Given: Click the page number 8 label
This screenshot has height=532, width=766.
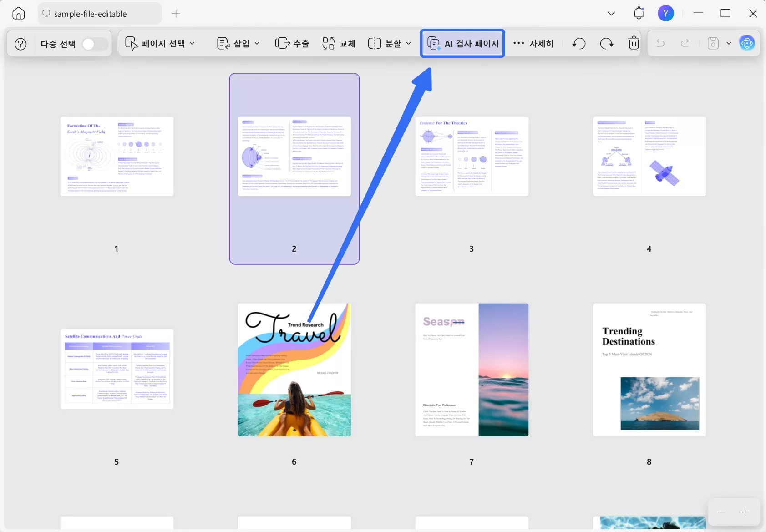Looking at the screenshot, I should (649, 462).
